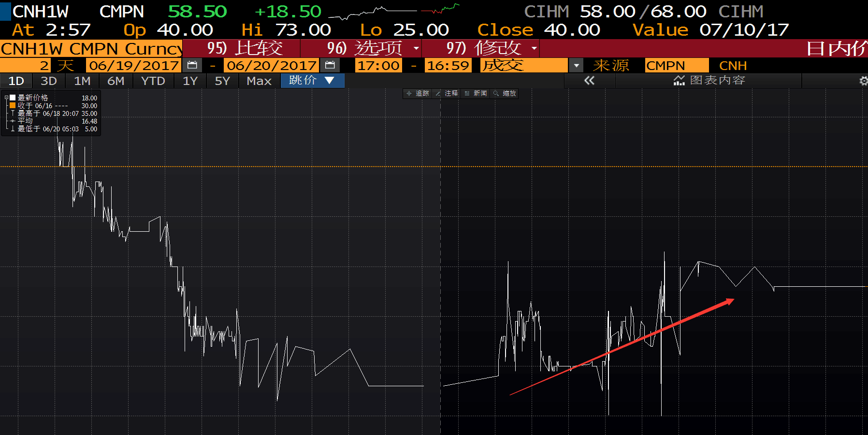This screenshot has height=435, width=868.
Task: Click the 追踪 track crosshair tool
Action: [x=418, y=93]
